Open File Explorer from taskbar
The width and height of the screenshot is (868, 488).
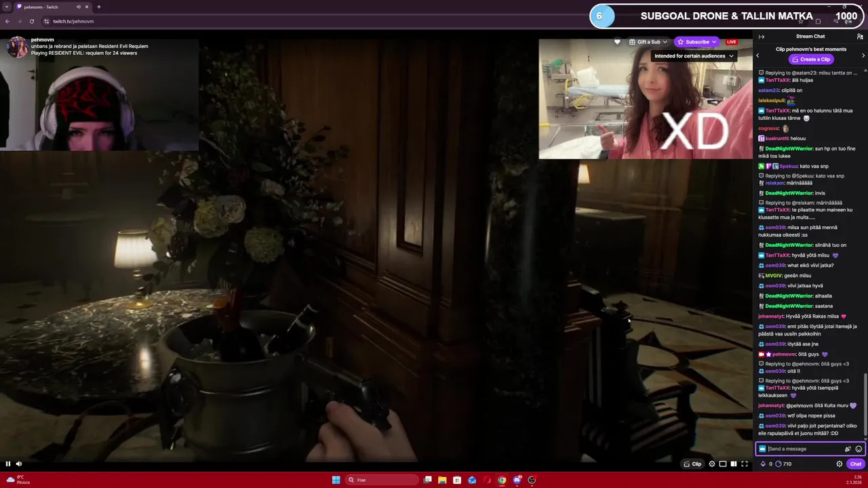click(x=442, y=480)
